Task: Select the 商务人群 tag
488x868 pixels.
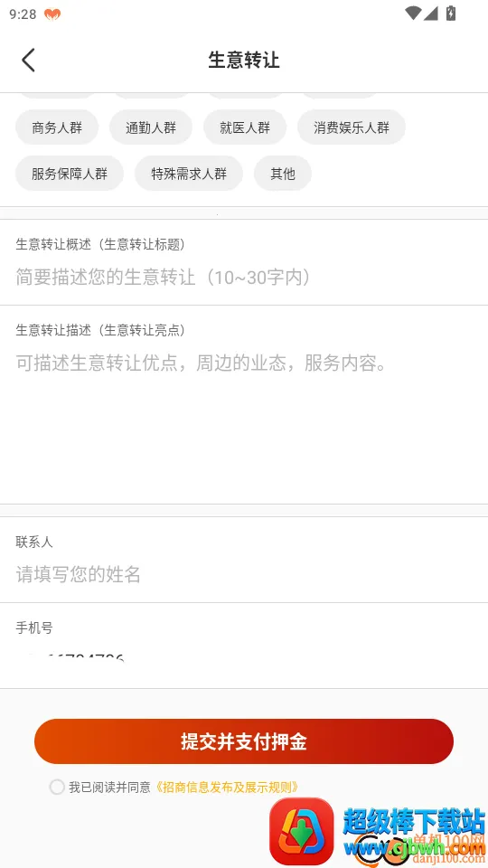Action: tap(57, 127)
